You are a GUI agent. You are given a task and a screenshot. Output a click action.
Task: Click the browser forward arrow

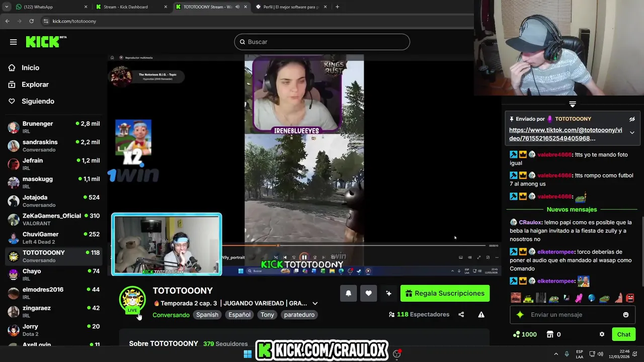pyautogui.click(x=19, y=21)
